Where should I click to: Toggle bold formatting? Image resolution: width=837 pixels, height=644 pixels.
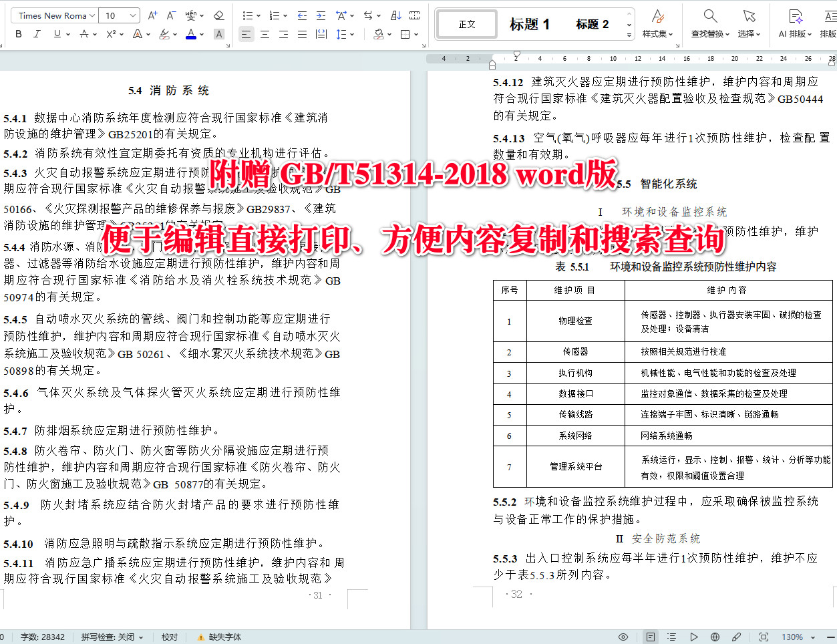click(18, 34)
